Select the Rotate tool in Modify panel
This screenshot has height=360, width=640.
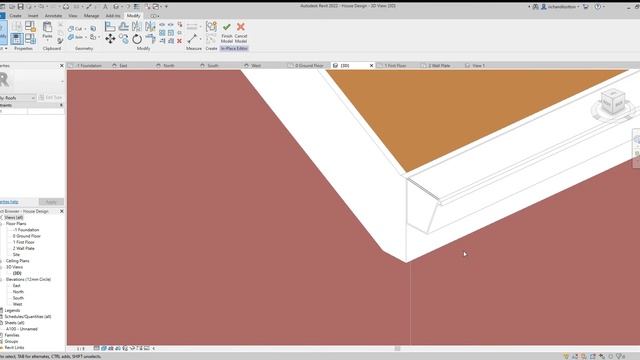click(x=137, y=39)
